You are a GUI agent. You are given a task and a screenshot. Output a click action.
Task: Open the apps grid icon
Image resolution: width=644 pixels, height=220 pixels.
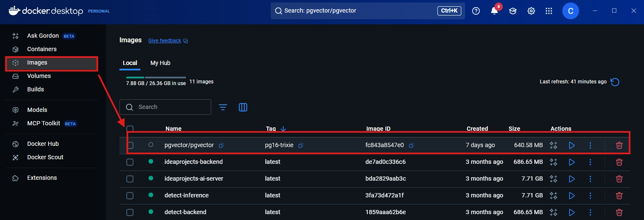click(x=549, y=11)
